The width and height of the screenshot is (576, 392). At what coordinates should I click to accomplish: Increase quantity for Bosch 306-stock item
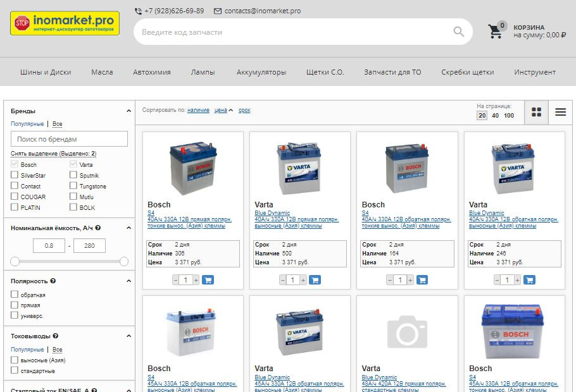pos(196,280)
